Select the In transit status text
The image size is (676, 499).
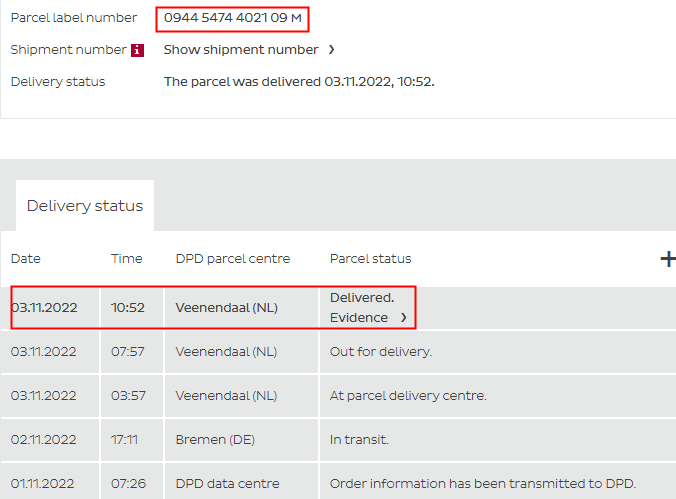click(x=359, y=440)
